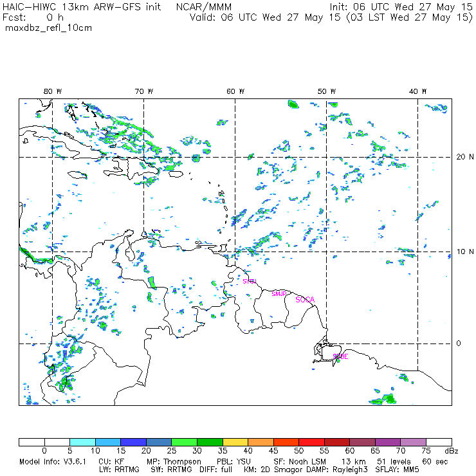Click the "dBz" unit label on colorbar
476x476 pixels.
click(451, 451)
